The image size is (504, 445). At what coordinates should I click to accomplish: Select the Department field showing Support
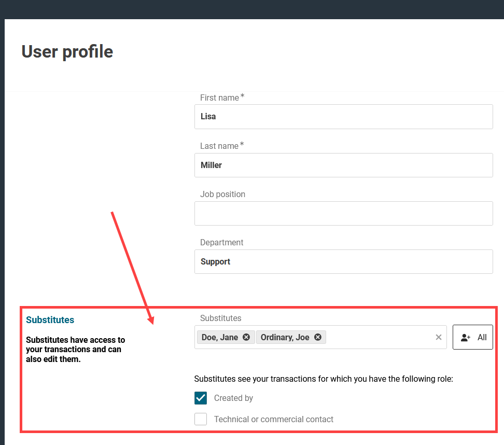(x=343, y=261)
